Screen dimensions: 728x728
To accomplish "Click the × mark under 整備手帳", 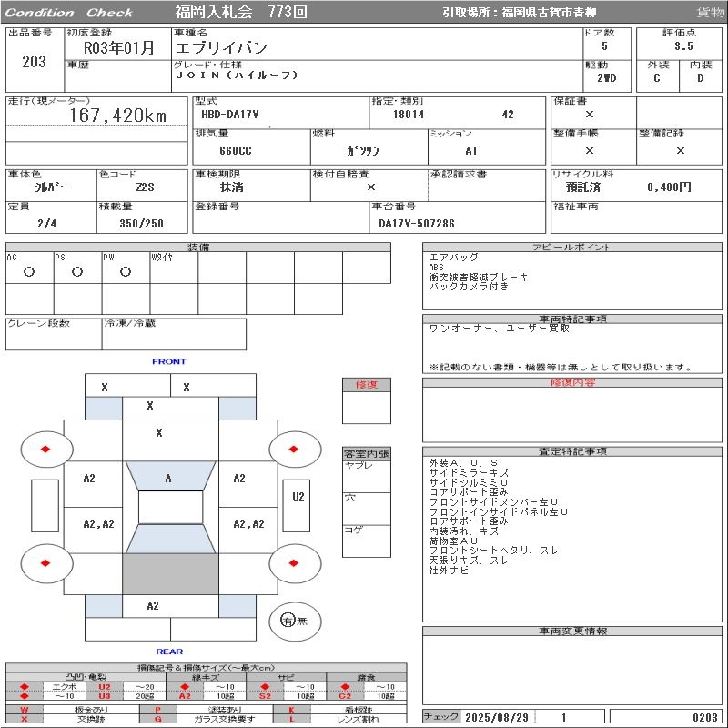I will pos(589,150).
